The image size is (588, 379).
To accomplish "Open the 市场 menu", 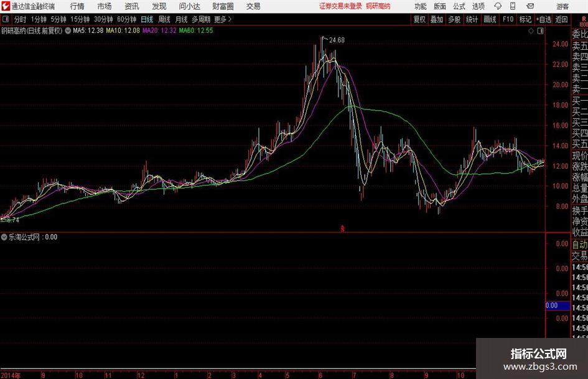I will click(105, 6).
